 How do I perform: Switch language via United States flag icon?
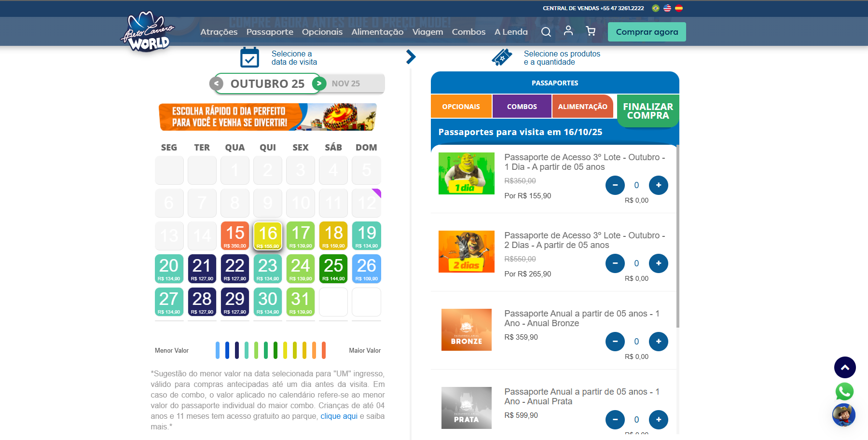point(667,8)
